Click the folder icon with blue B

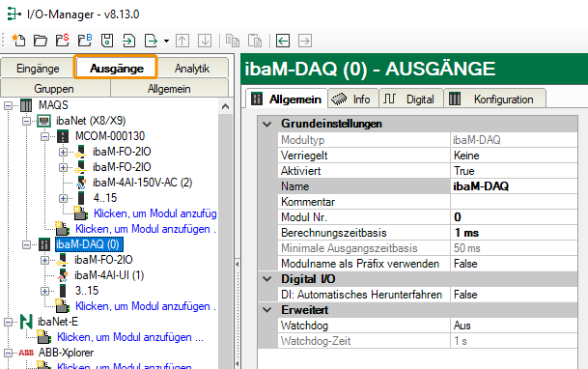[x=85, y=41]
